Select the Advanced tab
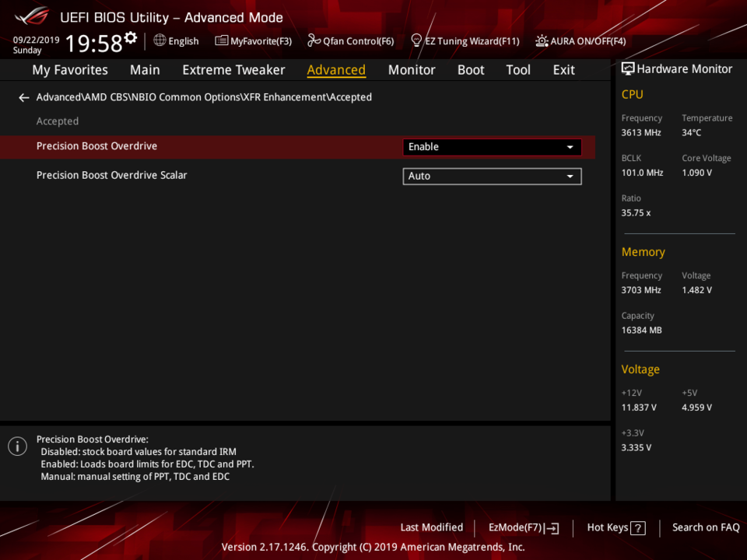The height and width of the screenshot is (560, 747). (x=336, y=70)
